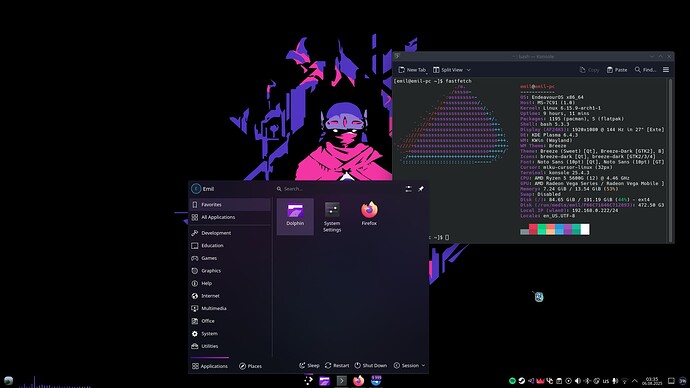
Task: Open the Wi-Fi network tray icon
Action: [624, 381]
